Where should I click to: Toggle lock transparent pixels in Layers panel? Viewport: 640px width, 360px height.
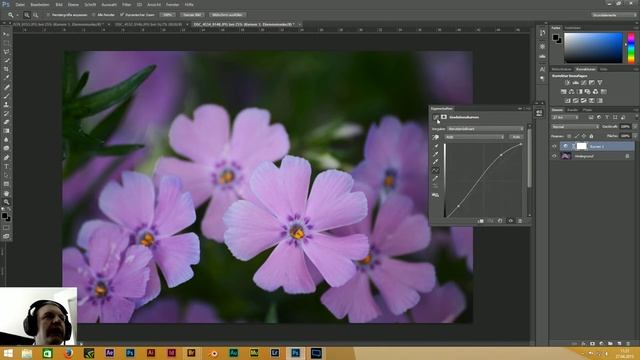click(569, 136)
